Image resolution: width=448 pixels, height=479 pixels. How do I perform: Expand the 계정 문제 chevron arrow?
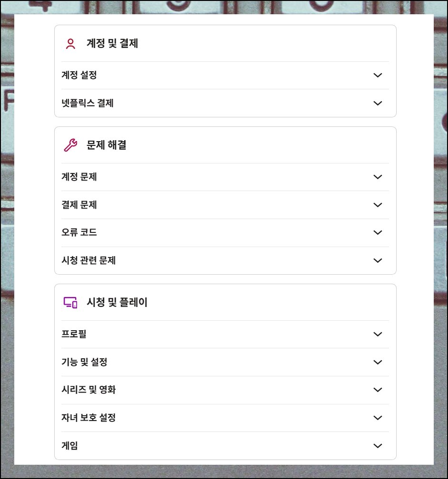tap(378, 177)
